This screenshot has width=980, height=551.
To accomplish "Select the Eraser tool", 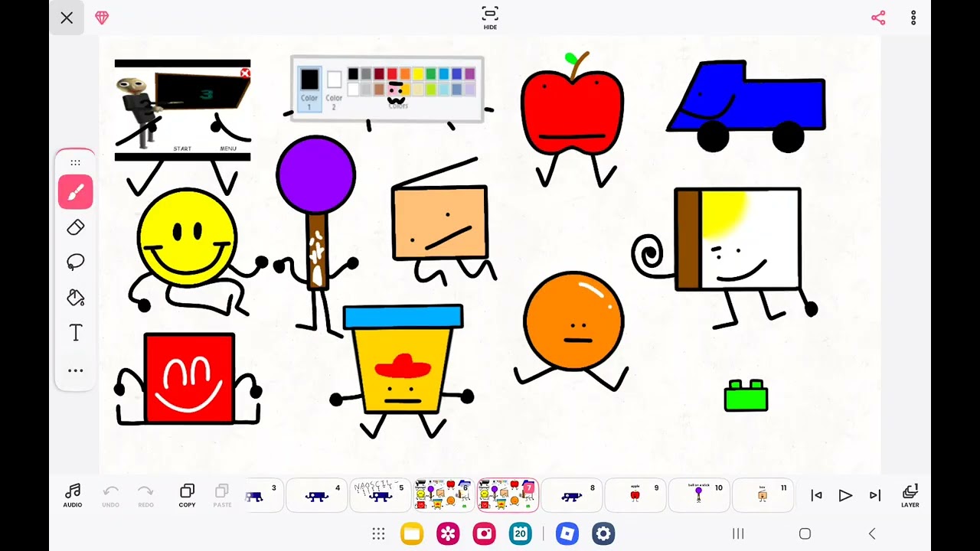I will (75, 227).
